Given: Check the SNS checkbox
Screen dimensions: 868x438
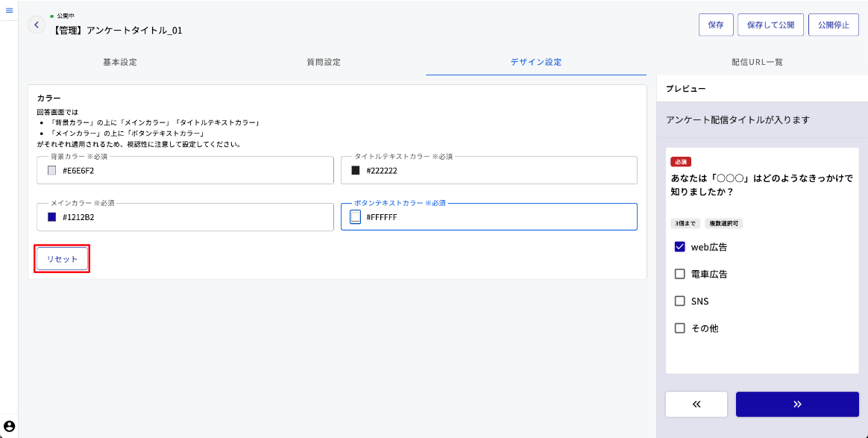Looking at the screenshot, I should 680,301.
